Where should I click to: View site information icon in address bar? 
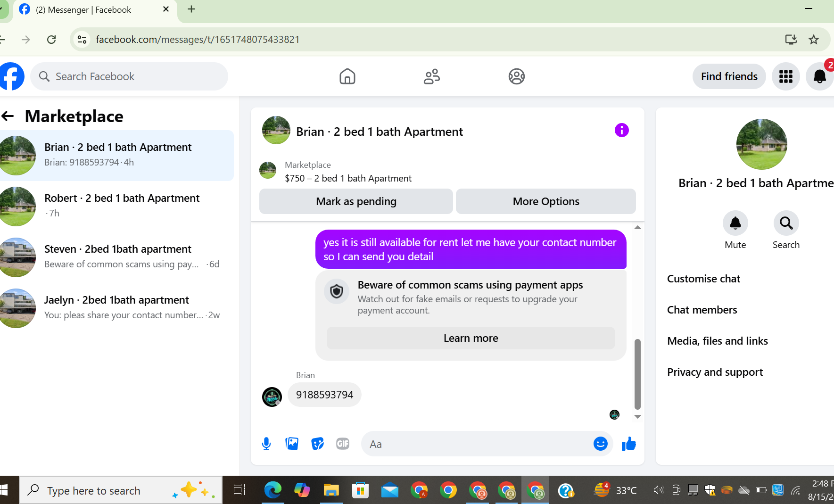82,40
